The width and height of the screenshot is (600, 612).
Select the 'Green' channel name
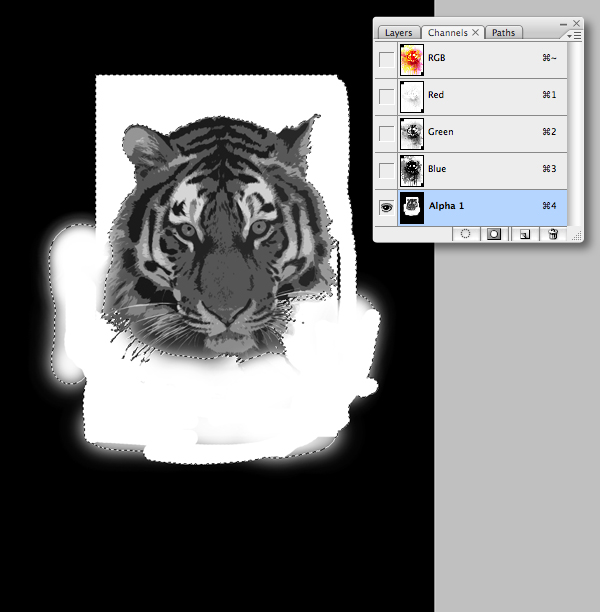point(441,132)
